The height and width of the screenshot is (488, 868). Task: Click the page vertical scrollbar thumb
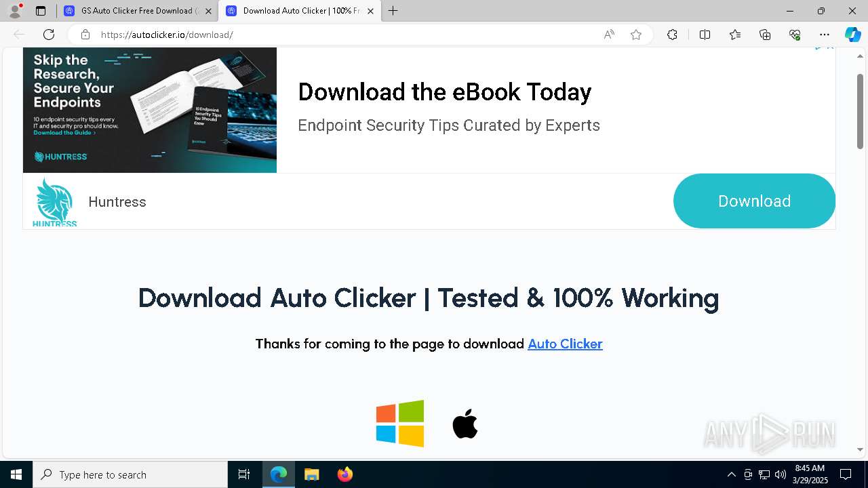click(x=860, y=111)
